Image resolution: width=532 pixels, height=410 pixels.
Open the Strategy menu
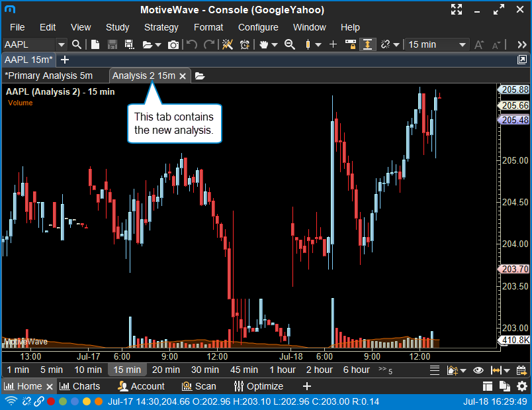coord(161,27)
